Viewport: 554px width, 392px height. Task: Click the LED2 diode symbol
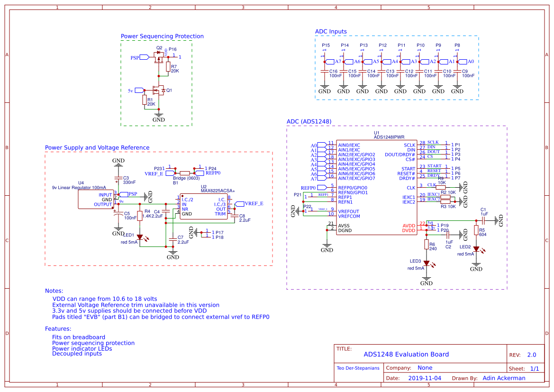click(476, 249)
